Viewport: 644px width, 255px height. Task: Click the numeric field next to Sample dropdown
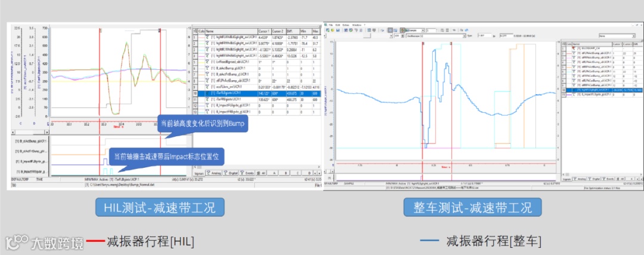tap(431, 30)
